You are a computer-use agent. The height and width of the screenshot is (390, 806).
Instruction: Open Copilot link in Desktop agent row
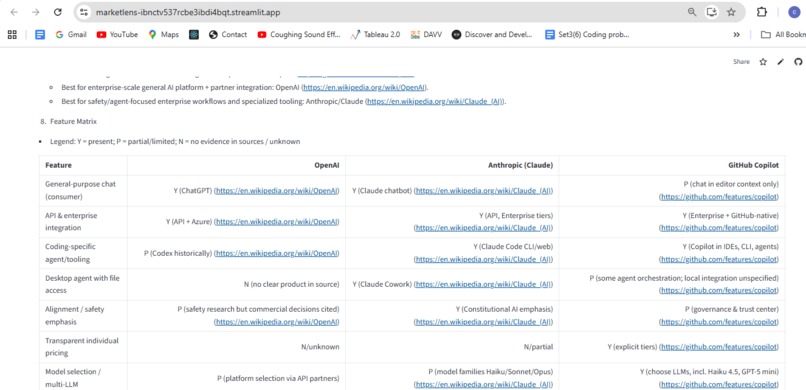pyautogui.click(x=719, y=291)
